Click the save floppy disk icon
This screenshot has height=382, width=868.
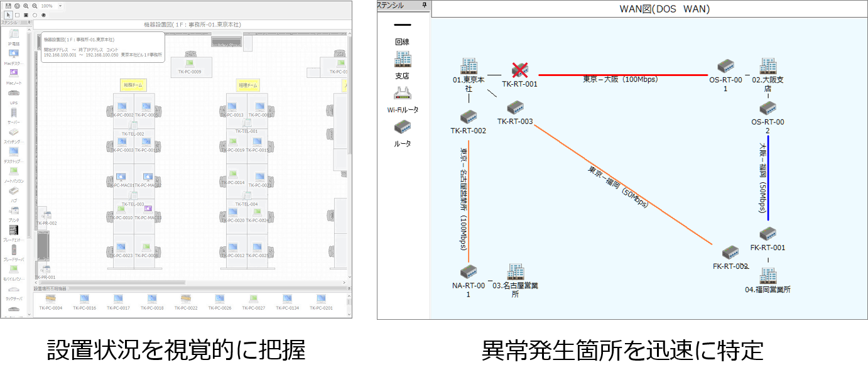(x=8, y=6)
